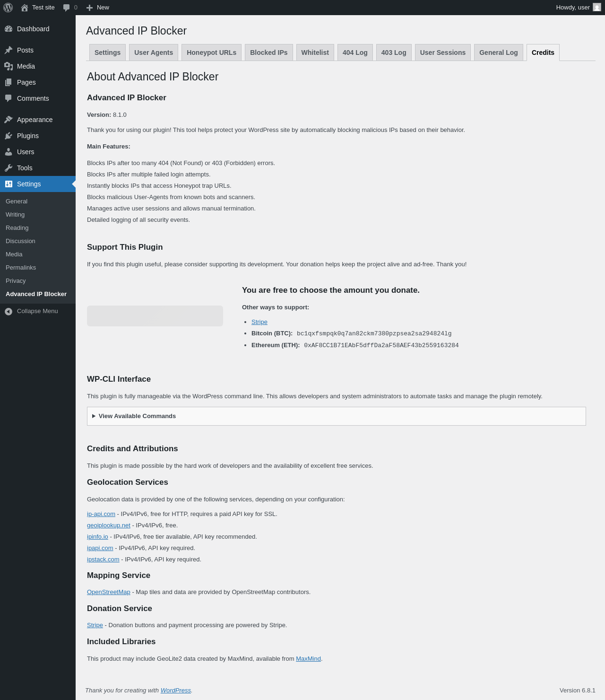Screen dimensions: 605x700
Task: Switch to the Blocked IPs tab
Action: pos(268,52)
